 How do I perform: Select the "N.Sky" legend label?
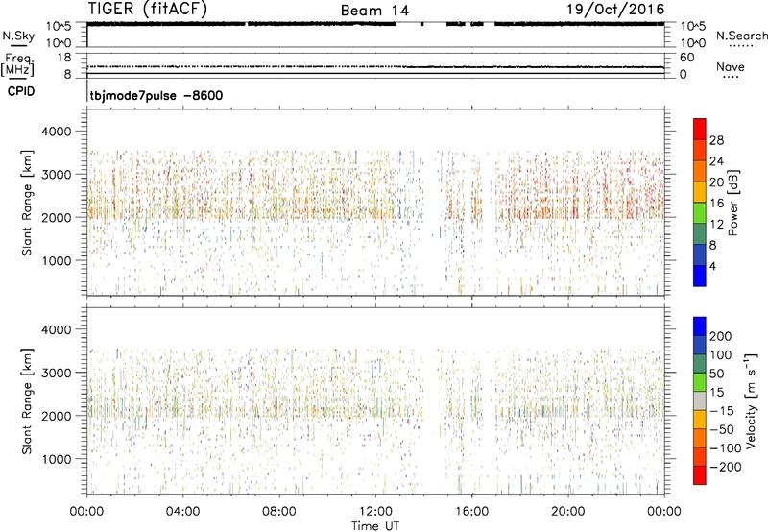click(x=18, y=36)
